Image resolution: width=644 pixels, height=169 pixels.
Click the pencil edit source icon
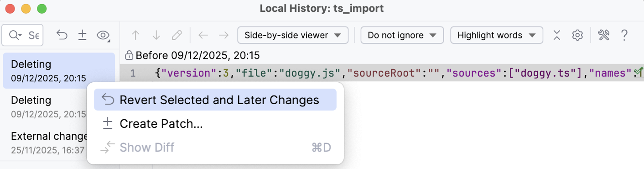pos(177,35)
